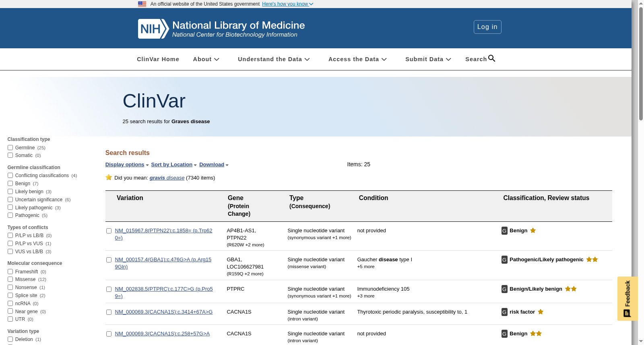
Task: Check the Near gene filter checkbox
Action: 10,311
